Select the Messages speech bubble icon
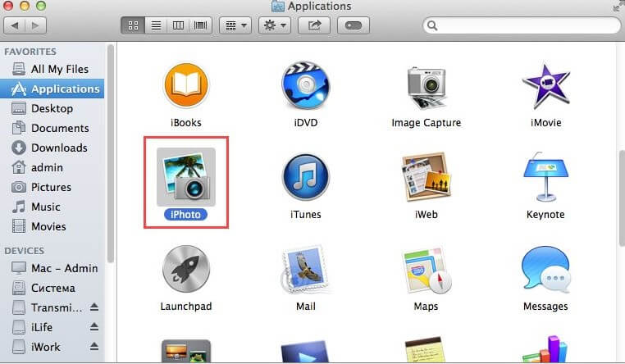This screenshot has height=364, width=625. (545, 269)
